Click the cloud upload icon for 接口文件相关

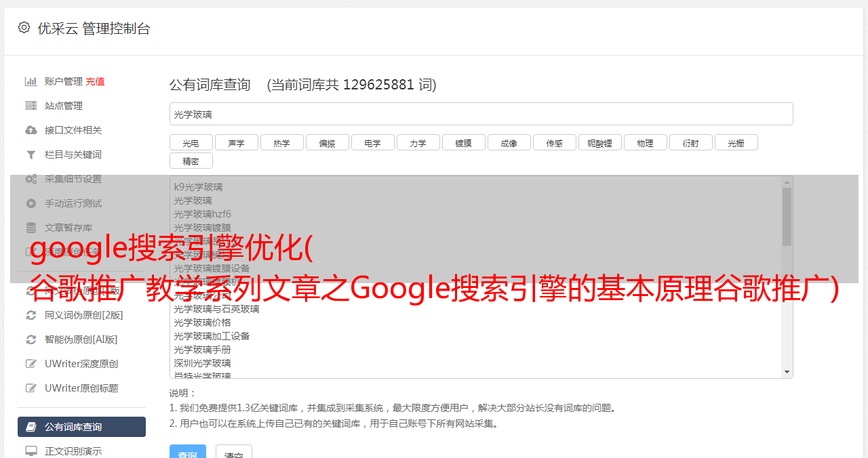point(31,130)
